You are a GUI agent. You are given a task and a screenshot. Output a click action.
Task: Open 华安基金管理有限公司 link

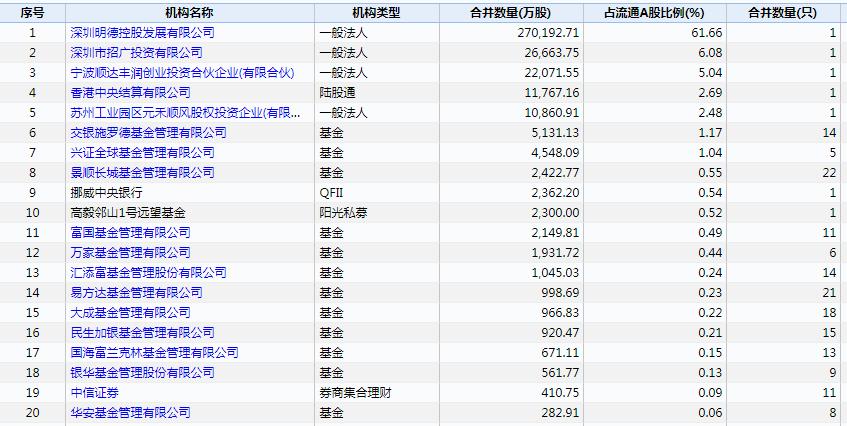pos(130,413)
